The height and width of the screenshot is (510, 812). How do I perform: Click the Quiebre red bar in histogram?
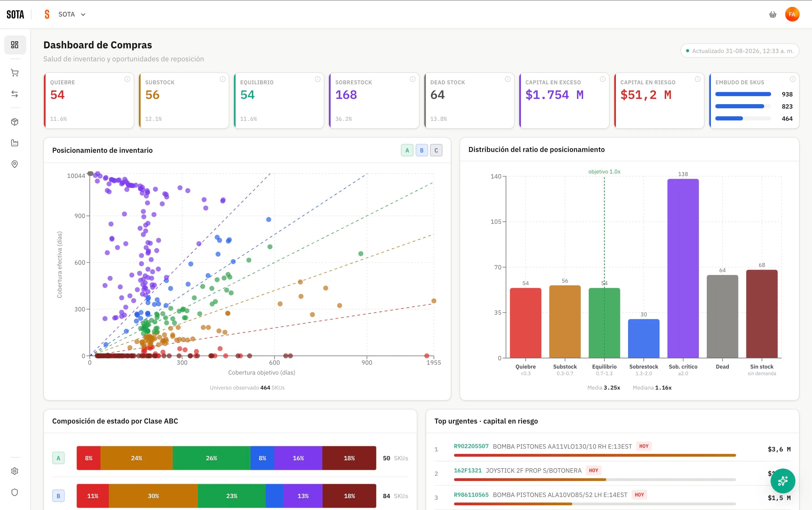525,323
